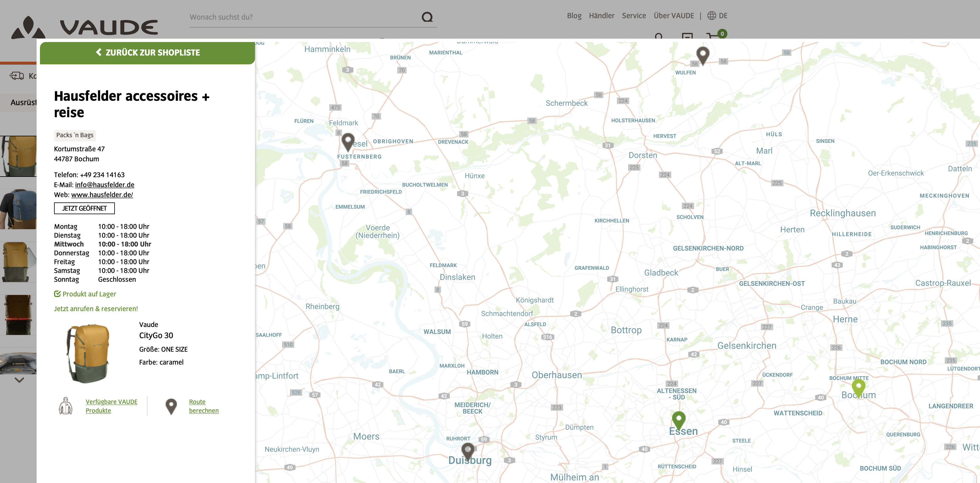Screen dimensions: 980x483
Task: Open the Blog menu item
Action: [x=574, y=16]
